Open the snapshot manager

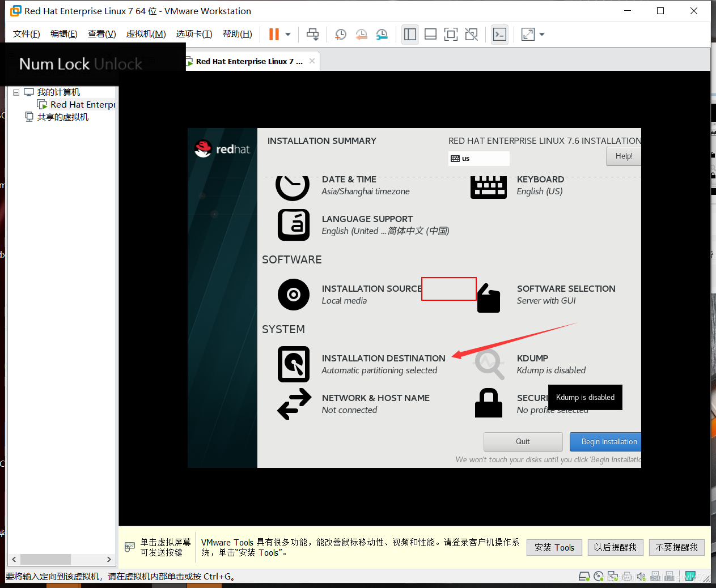382,35
